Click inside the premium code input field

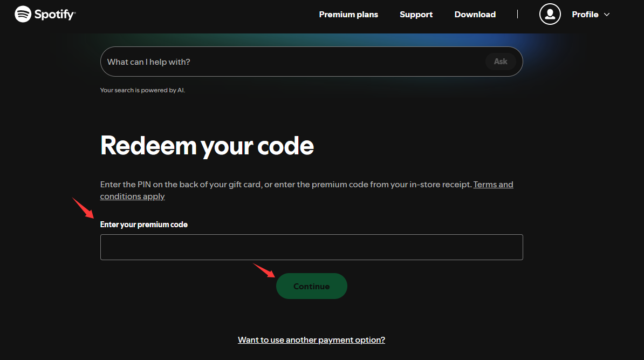tap(311, 247)
